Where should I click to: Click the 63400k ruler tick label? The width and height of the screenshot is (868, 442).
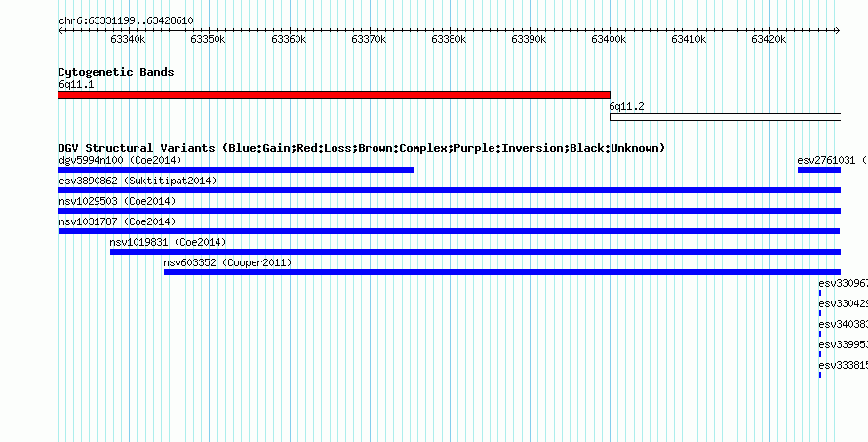[609, 40]
